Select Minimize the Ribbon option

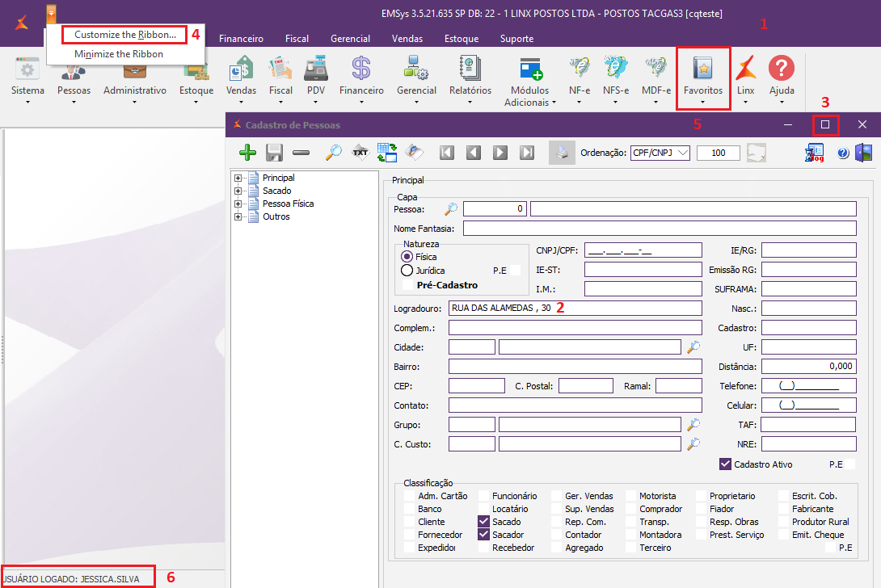tap(119, 54)
